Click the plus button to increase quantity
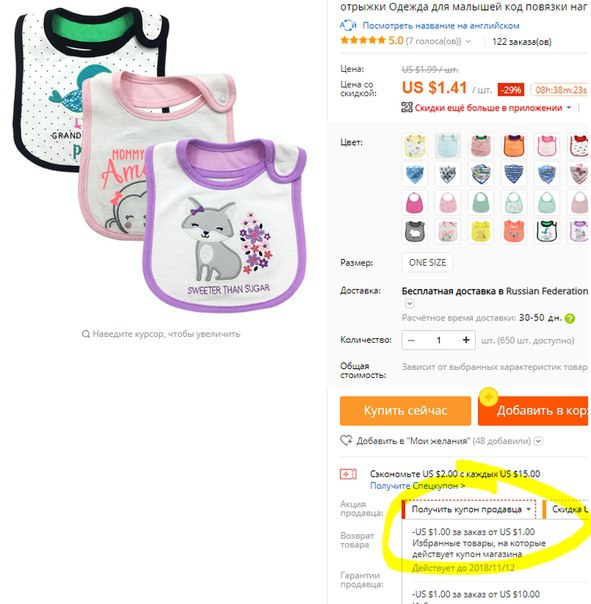The image size is (591, 604). pyautogui.click(x=466, y=340)
